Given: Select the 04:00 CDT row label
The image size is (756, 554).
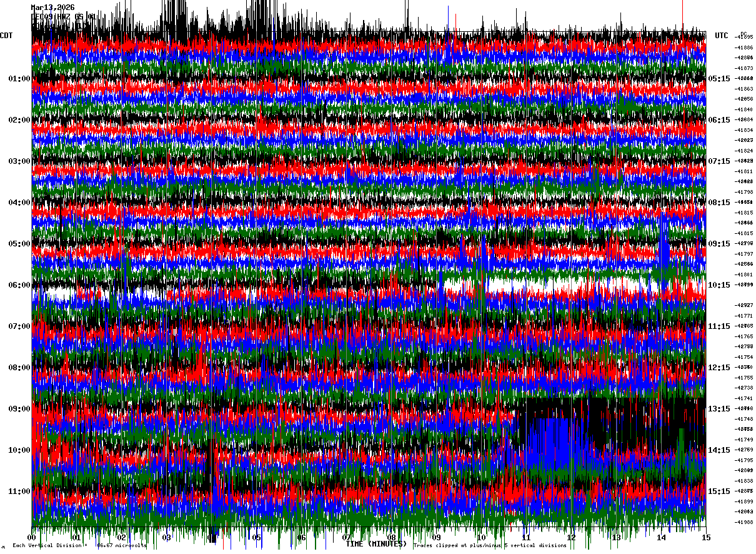Looking at the screenshot, I should click(19, 203).
